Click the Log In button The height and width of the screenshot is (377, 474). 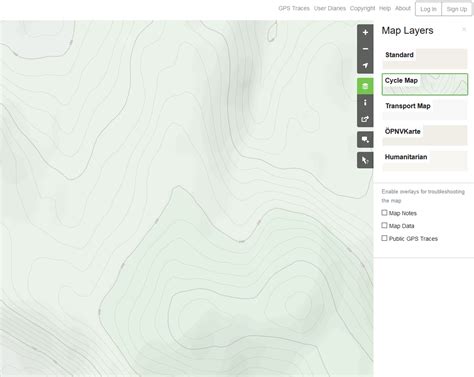point(428,9)
